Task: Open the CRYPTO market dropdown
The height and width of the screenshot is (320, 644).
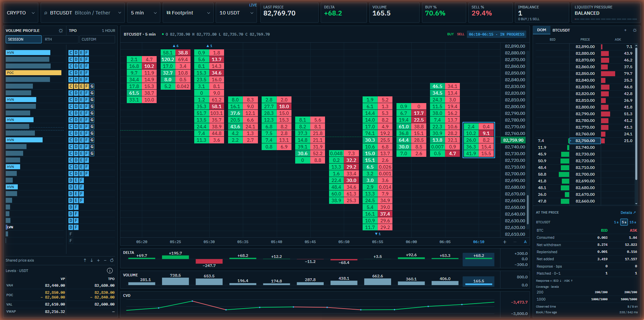Action: click(x=20, y=13)
